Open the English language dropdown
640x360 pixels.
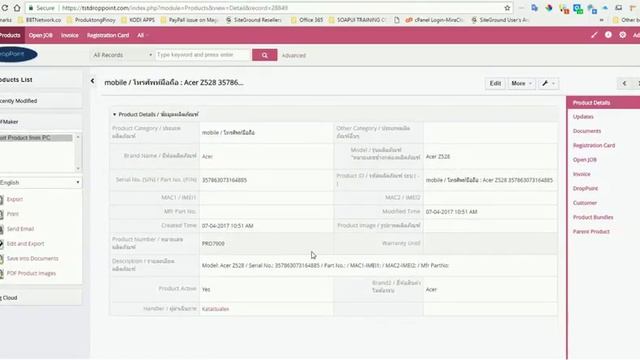[x=40, y=182]
